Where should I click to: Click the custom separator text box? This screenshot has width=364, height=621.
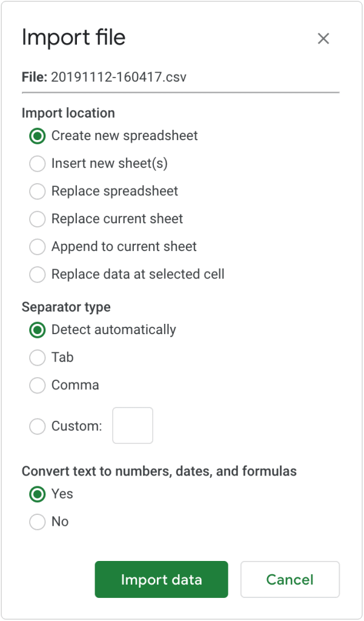click(133, 426)
